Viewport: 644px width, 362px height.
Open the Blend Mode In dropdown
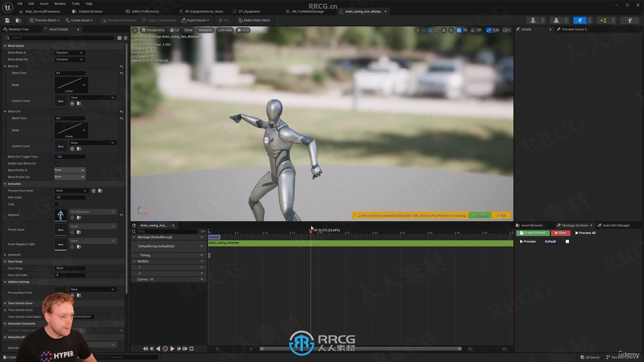pyautogui.click(x=70, y=53)
